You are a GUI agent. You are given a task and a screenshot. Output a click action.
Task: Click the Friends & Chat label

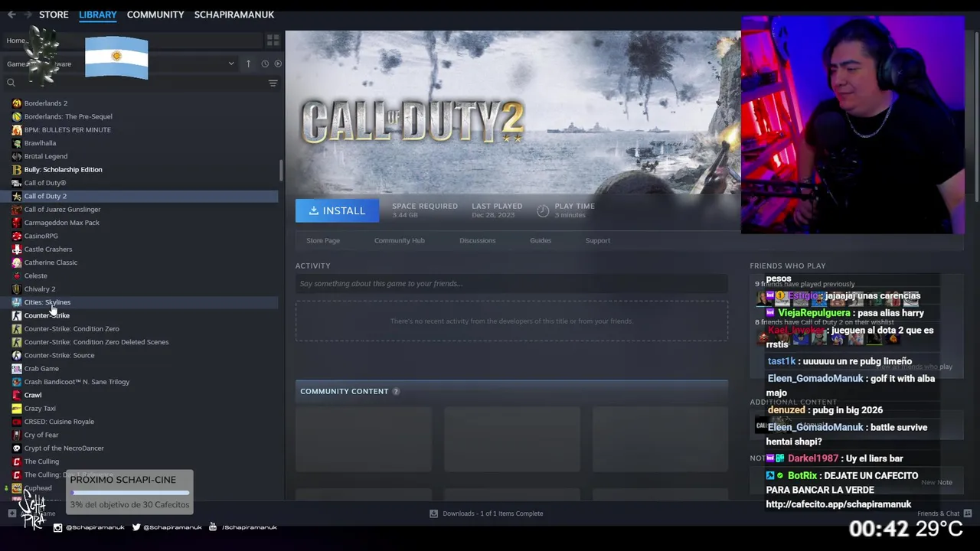(x=939, y=514)
